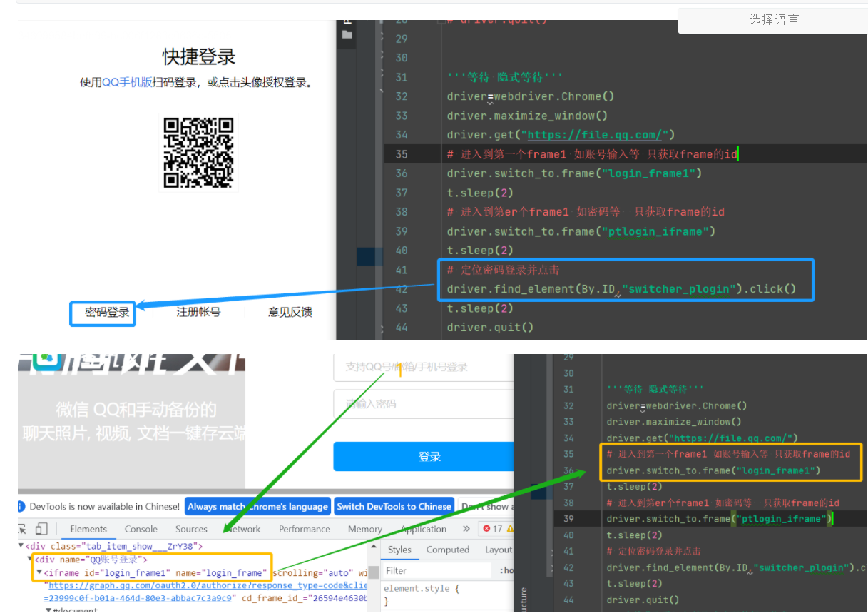Click the 快捷登录 heading
868x616 pixels.
point(199,56)
